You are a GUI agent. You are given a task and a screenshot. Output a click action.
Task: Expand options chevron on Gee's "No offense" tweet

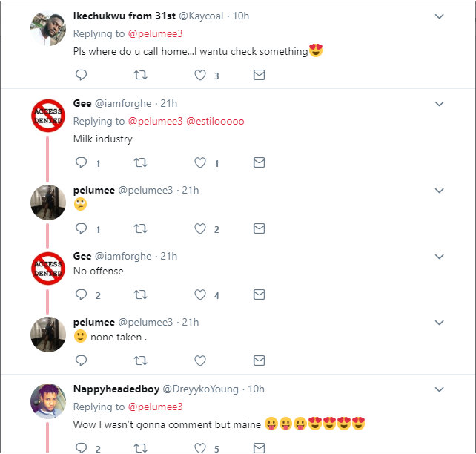439,257
